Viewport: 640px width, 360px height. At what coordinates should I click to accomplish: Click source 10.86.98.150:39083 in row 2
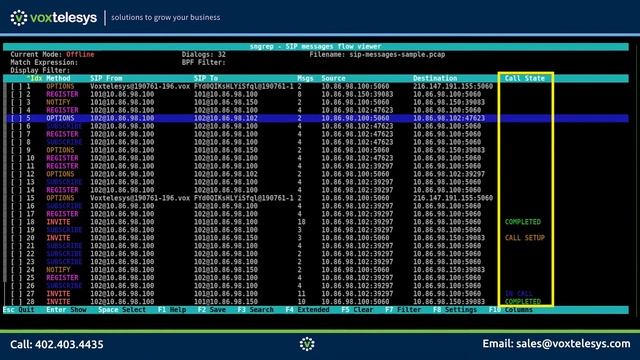point(357,94)
